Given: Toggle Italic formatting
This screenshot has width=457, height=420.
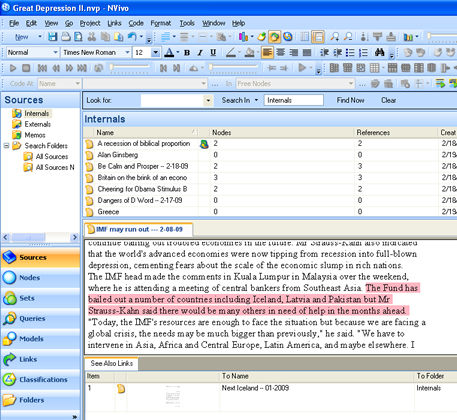Looking at the screenshot, I should click(x=200, y=52).
